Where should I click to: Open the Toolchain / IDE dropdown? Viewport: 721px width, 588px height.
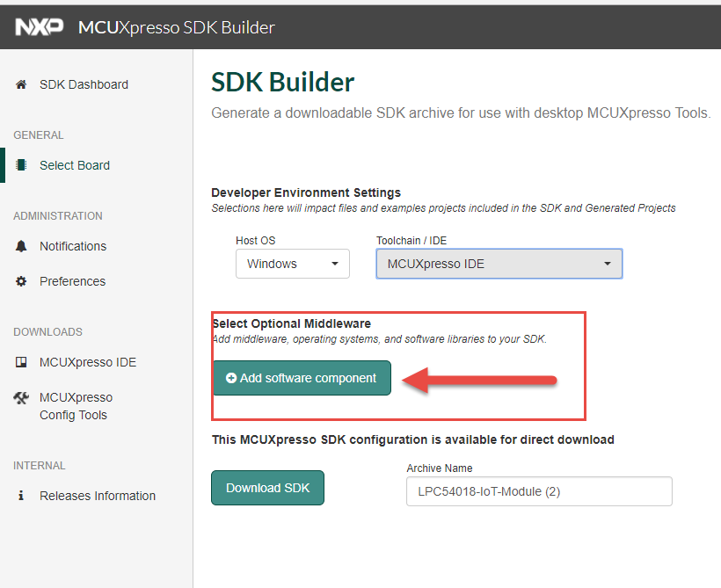[x=499, y=264]
